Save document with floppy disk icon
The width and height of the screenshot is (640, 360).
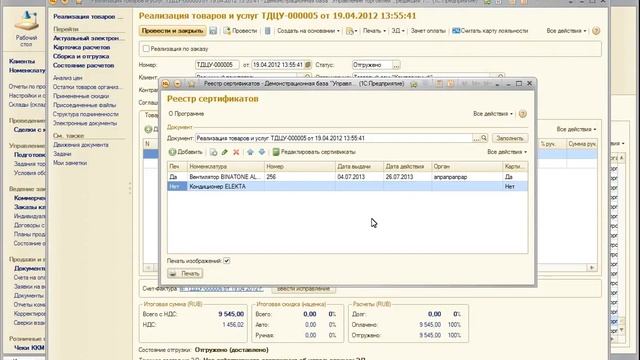pos(213,31)
